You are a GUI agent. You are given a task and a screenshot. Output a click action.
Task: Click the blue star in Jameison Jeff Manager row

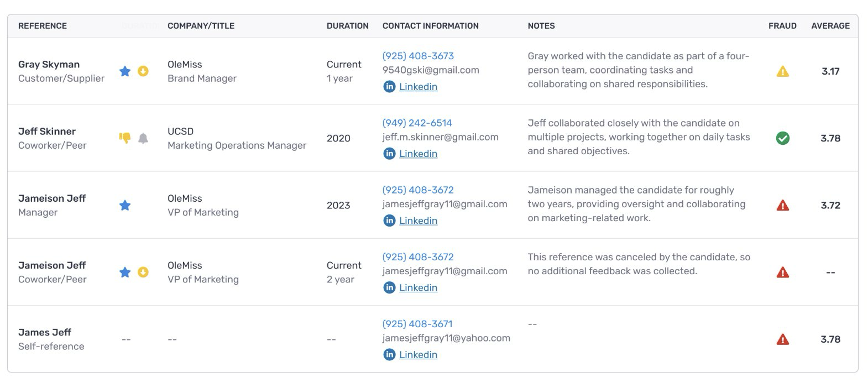point(125,206)
